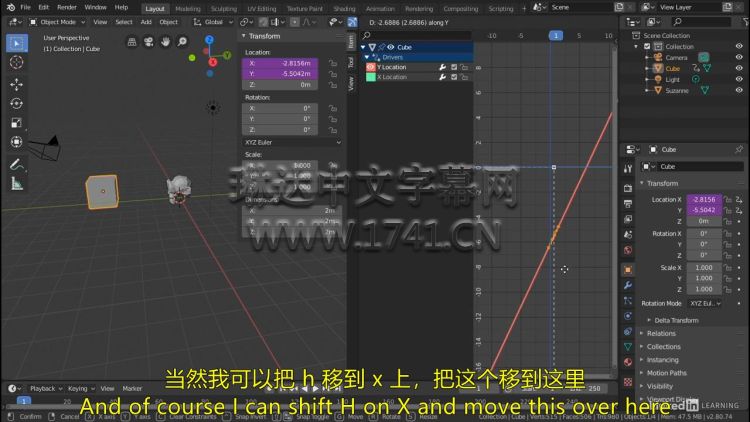Click the pan view hand icon

[165, 42]
